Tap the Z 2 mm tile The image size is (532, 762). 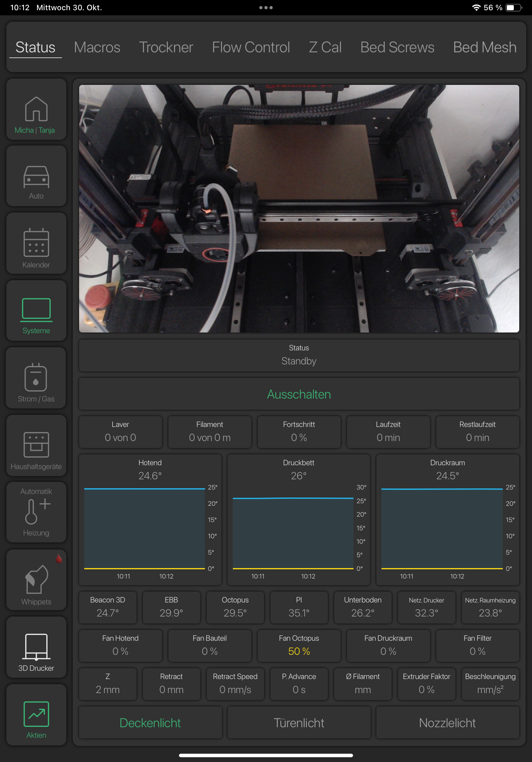pos(108,684)
